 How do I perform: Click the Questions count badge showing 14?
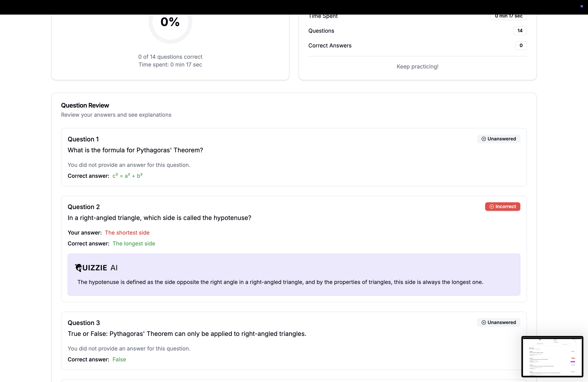520,31
